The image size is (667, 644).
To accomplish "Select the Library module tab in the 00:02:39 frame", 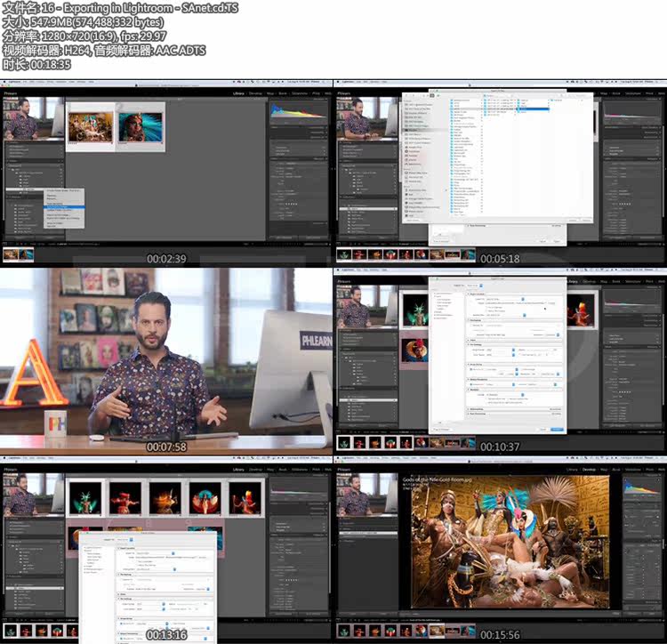I will tap(238, 93).
